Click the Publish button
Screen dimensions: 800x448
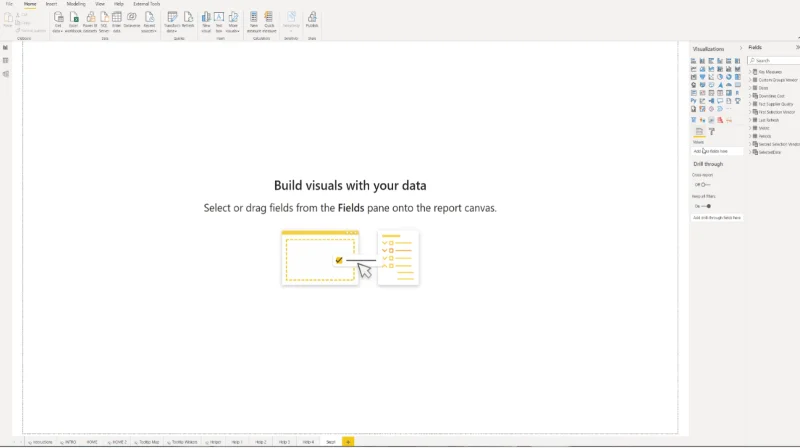click(x=312, y=20)
